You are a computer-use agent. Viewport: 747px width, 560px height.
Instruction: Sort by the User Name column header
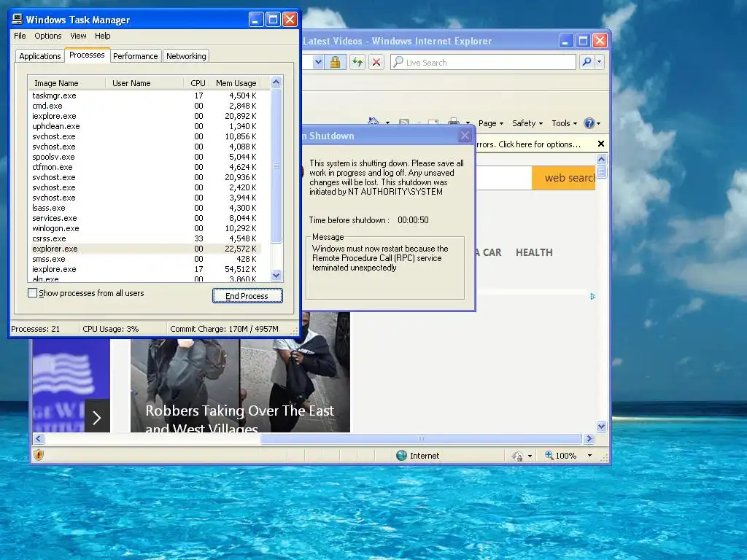tap(144, 83)
